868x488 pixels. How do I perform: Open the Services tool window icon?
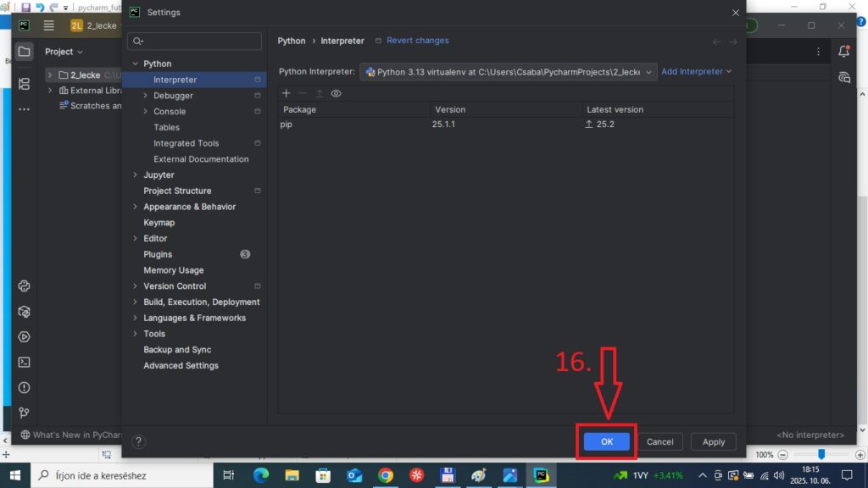point(25,336)
